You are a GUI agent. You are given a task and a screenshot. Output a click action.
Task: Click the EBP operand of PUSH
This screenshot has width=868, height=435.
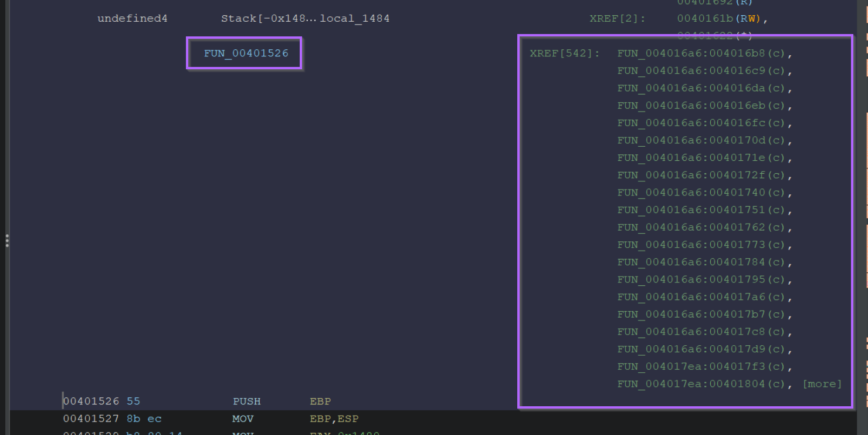[x=320, y=402]
